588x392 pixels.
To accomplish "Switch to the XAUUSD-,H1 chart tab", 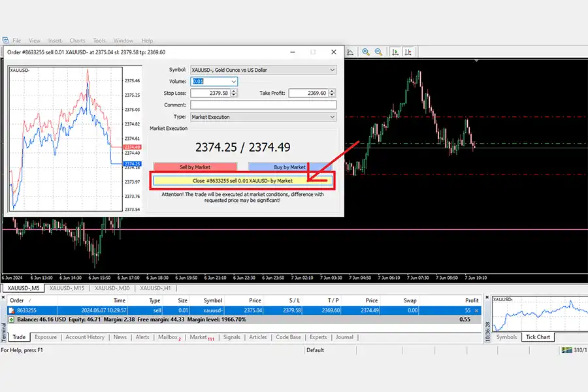I will click(x=155, y=288).
